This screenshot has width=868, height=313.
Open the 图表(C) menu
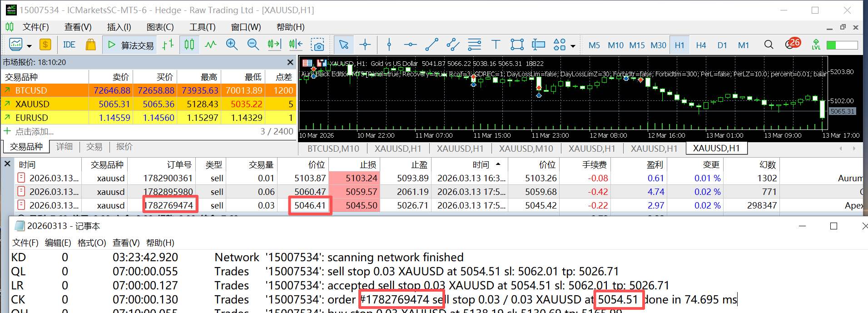[x=160, y=27]
